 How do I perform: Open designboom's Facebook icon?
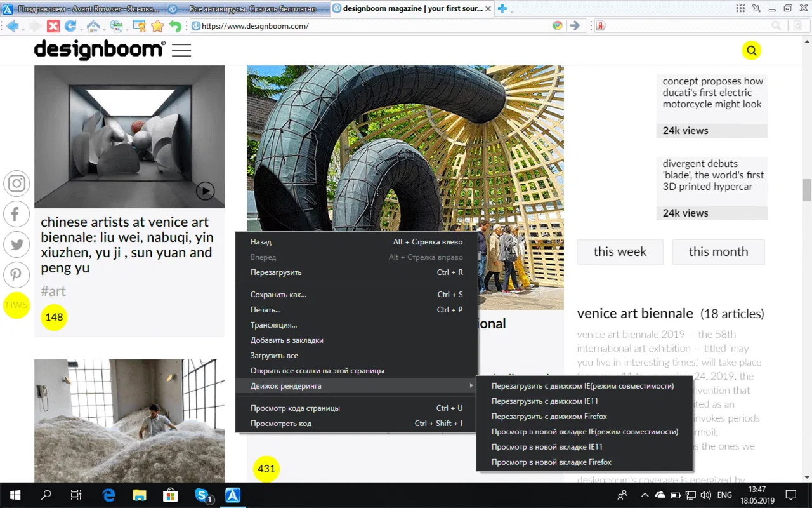click(16, 214)
